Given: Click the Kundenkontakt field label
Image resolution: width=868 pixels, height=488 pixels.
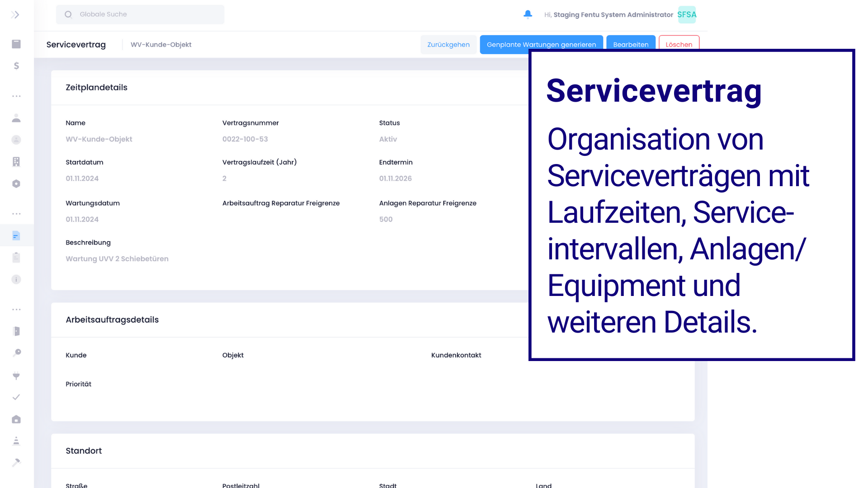Looking at the screenshot, I should click(x=456, y=355).
